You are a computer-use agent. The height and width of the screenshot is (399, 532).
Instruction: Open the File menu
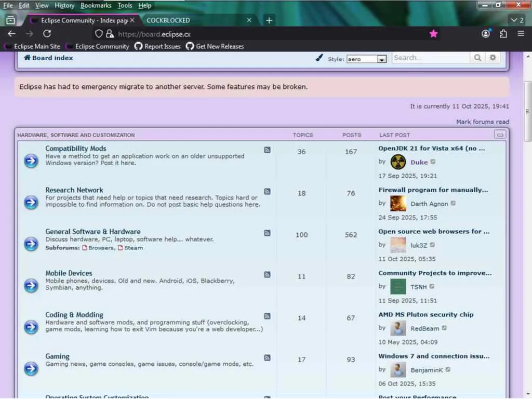(8, 5)
